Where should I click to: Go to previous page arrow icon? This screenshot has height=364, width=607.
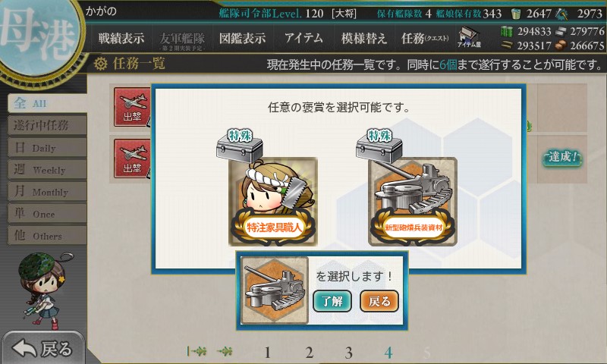coord(225,351)
